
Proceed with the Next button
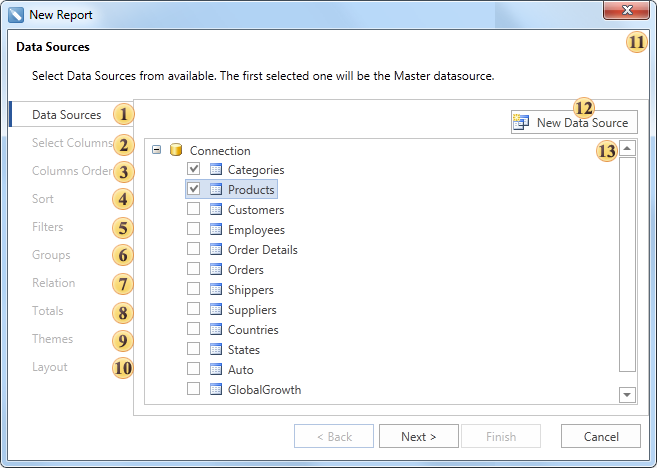coord(419,437)
